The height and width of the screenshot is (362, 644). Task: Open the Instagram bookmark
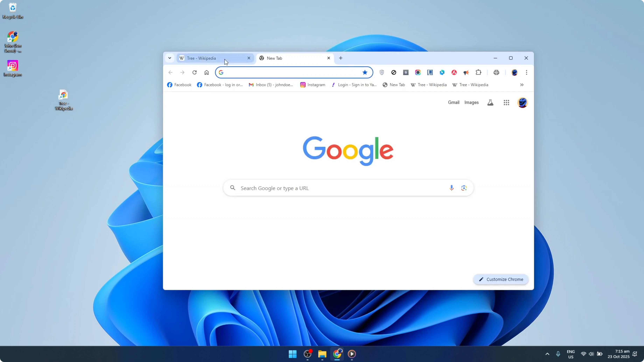[313, 85]
